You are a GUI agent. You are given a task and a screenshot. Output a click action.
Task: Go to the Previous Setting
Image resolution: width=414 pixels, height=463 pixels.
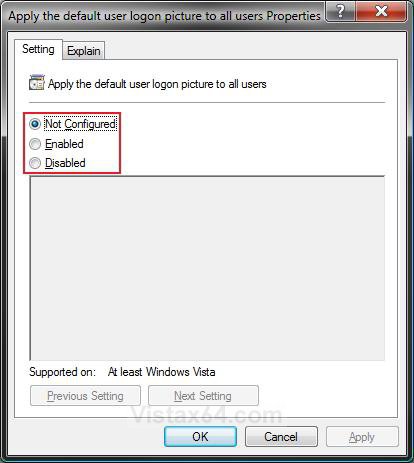(x=85, y=396)
